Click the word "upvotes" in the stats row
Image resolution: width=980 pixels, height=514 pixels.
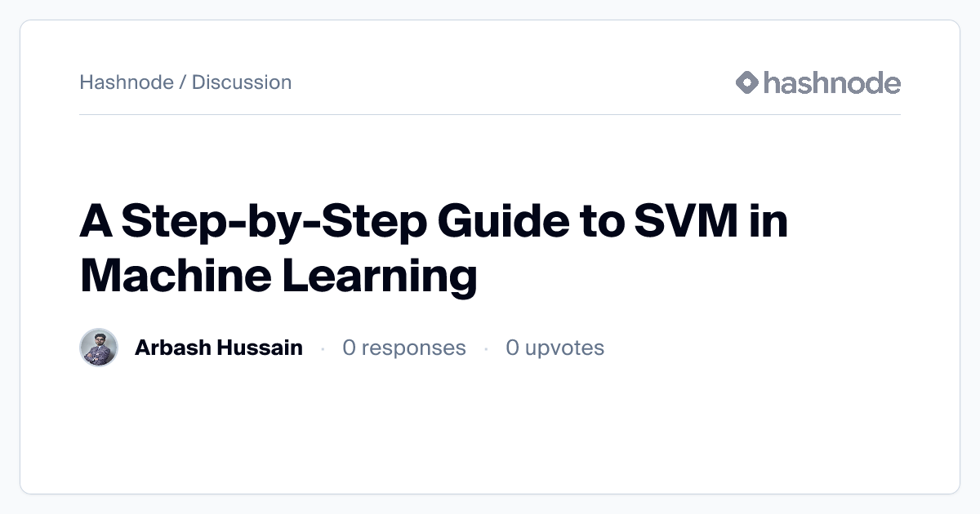[x=564, y=348]
